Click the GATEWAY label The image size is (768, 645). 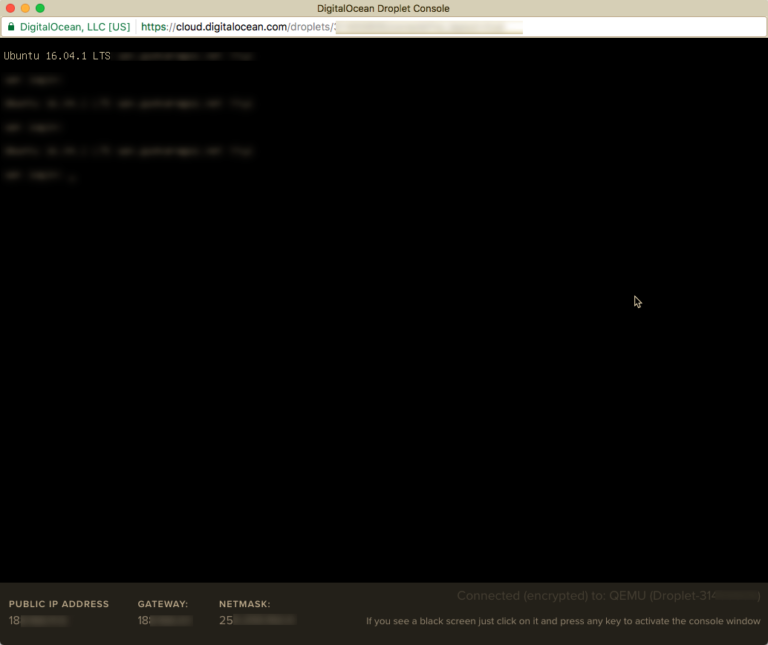(x=163, y=604)
